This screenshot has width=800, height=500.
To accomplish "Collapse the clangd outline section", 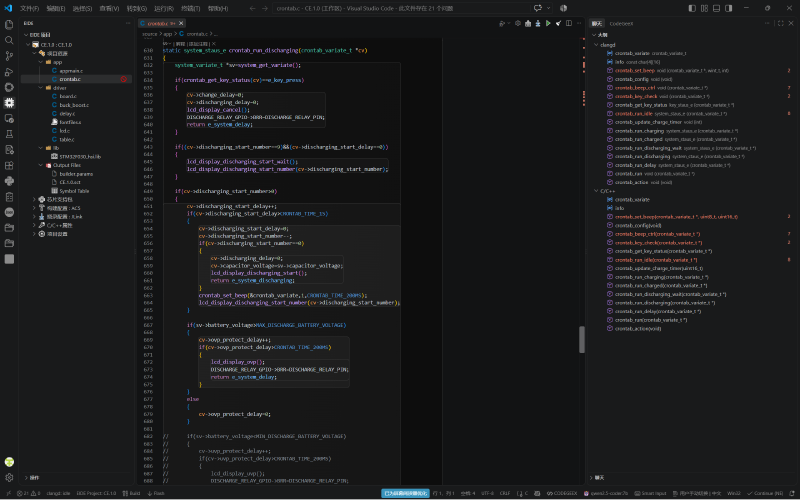I will pyautogui.click(x=596, y=45).
